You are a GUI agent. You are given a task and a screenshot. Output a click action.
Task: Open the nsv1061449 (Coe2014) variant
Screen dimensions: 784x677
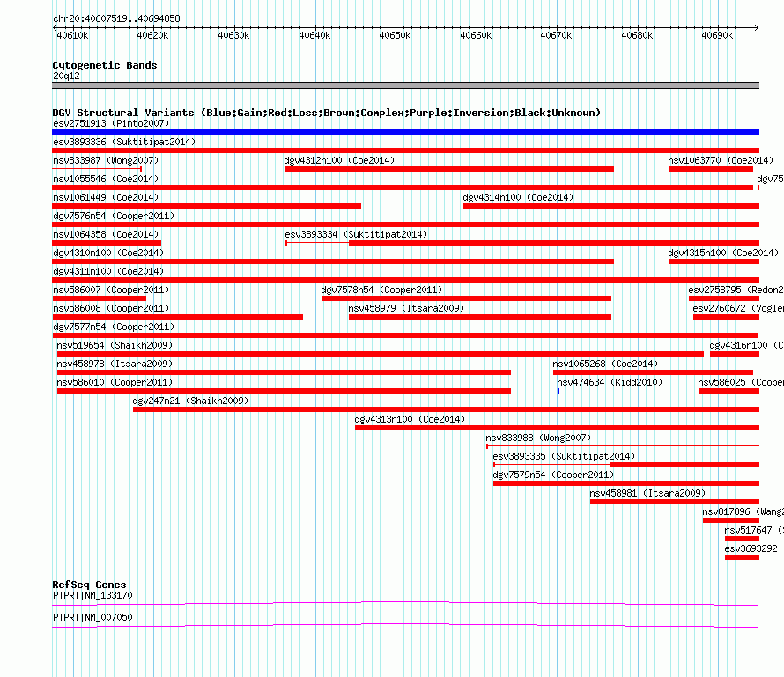point(106,197)
